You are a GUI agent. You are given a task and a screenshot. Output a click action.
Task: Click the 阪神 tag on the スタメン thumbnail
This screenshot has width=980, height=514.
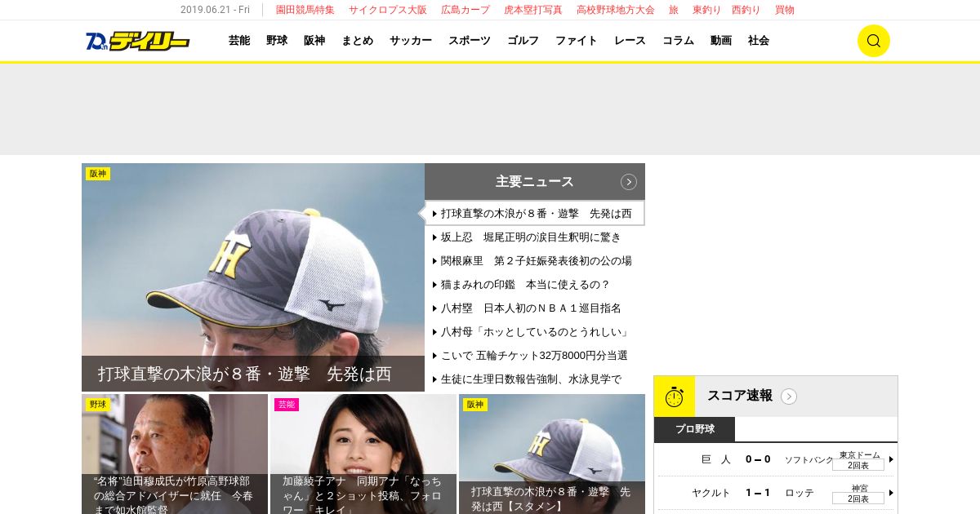pos(475,405)
